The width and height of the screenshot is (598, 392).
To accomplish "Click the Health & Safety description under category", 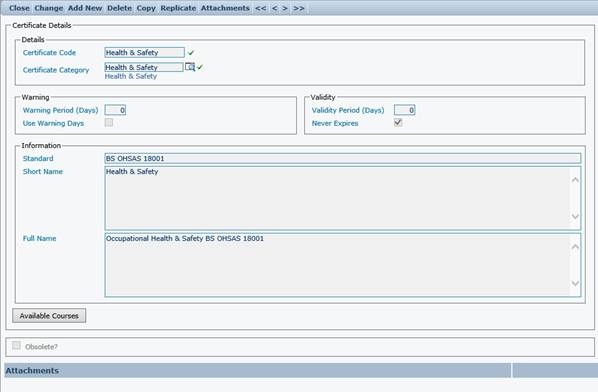I will click(x=131, y=76).
